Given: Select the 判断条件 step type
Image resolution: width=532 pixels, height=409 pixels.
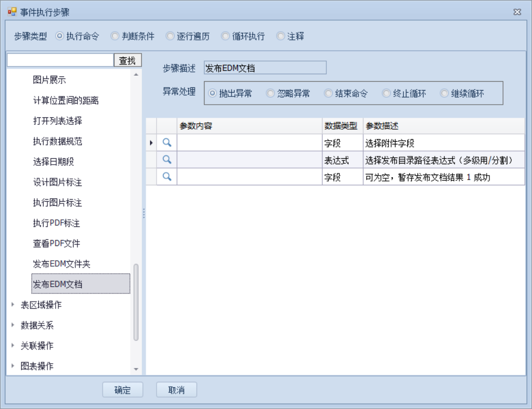Looking at the screenshot, I should tap(115, 37).
